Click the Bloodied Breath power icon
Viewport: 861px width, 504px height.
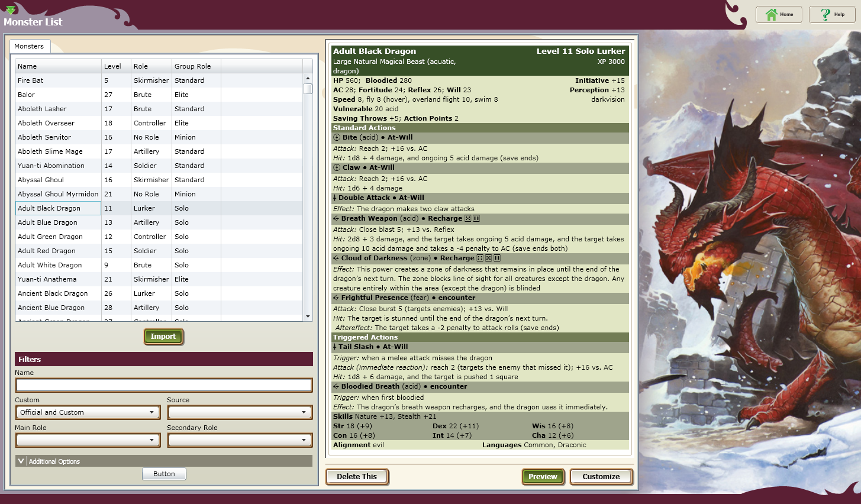click(336, 386)
